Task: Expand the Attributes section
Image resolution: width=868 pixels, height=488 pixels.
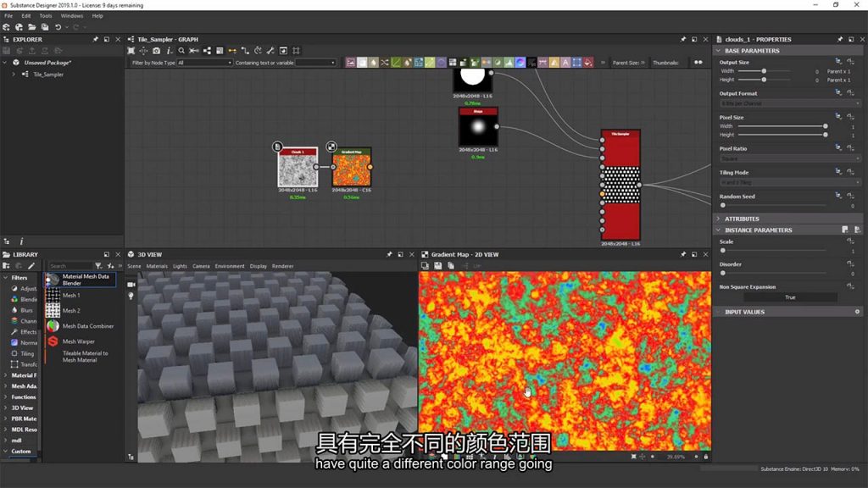Action: (x=718, y=219)
